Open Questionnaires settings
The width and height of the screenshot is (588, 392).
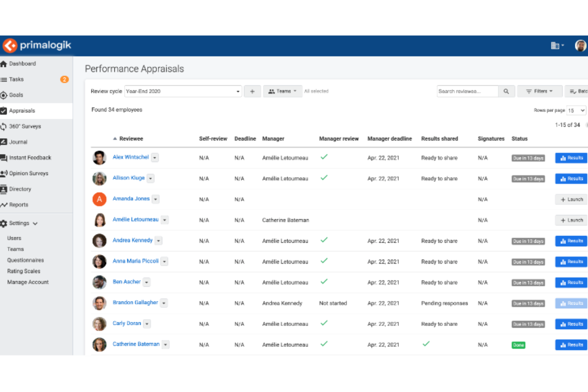pyautogui.click(x=25, y=260)
